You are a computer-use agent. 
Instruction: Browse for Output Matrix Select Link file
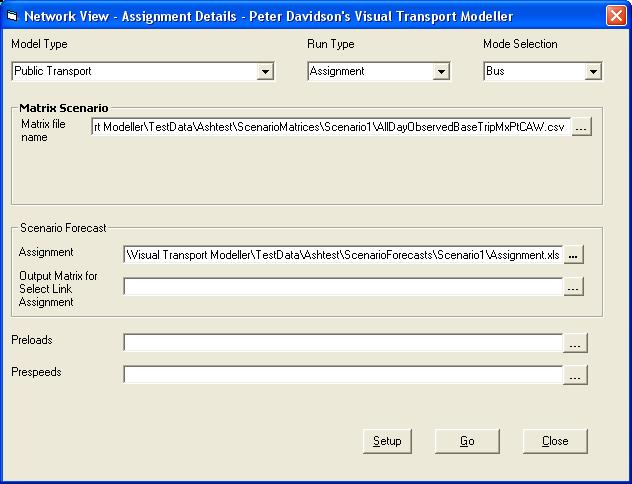(x=573, y=287)
